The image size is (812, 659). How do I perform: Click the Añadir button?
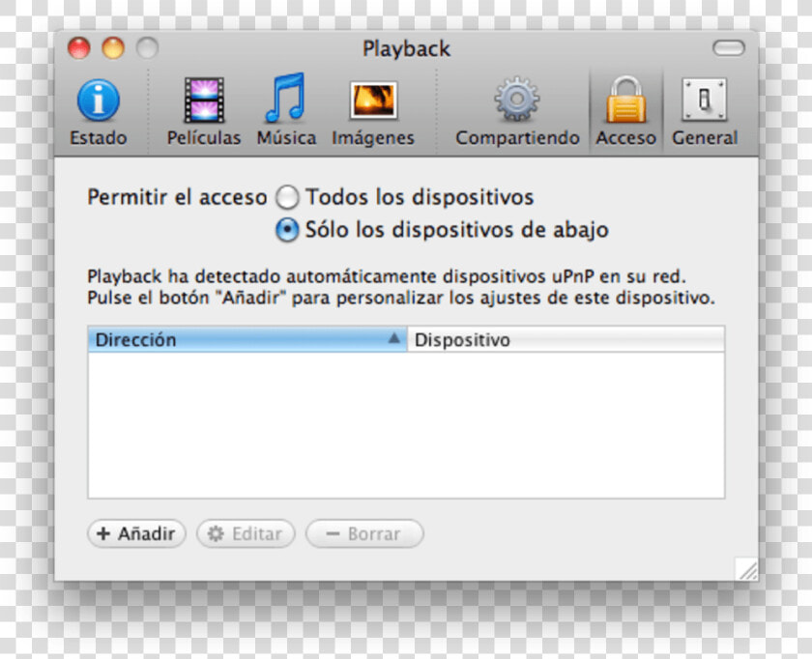pyautogui.click(x=136, y=533)
